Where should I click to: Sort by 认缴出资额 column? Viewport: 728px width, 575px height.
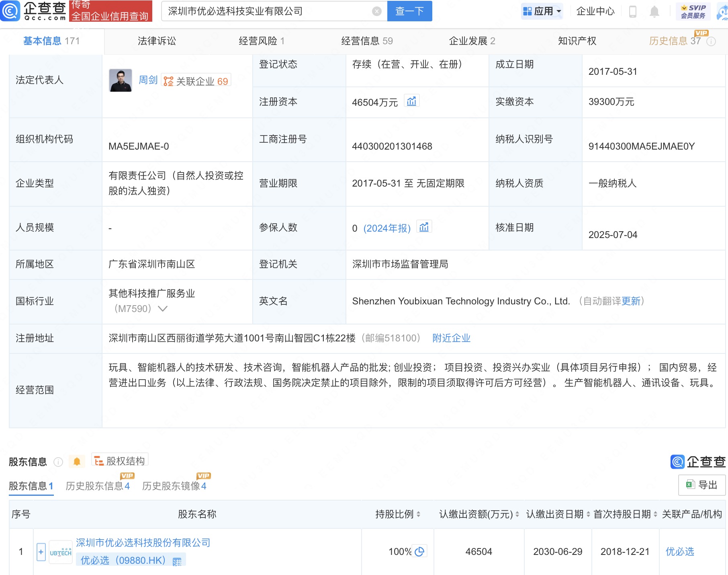(x=517, y=514)
